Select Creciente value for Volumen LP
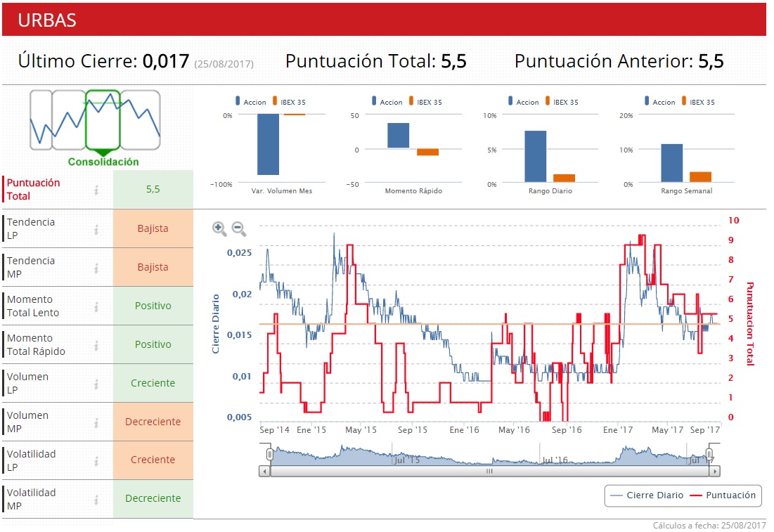 coord(153,384)
